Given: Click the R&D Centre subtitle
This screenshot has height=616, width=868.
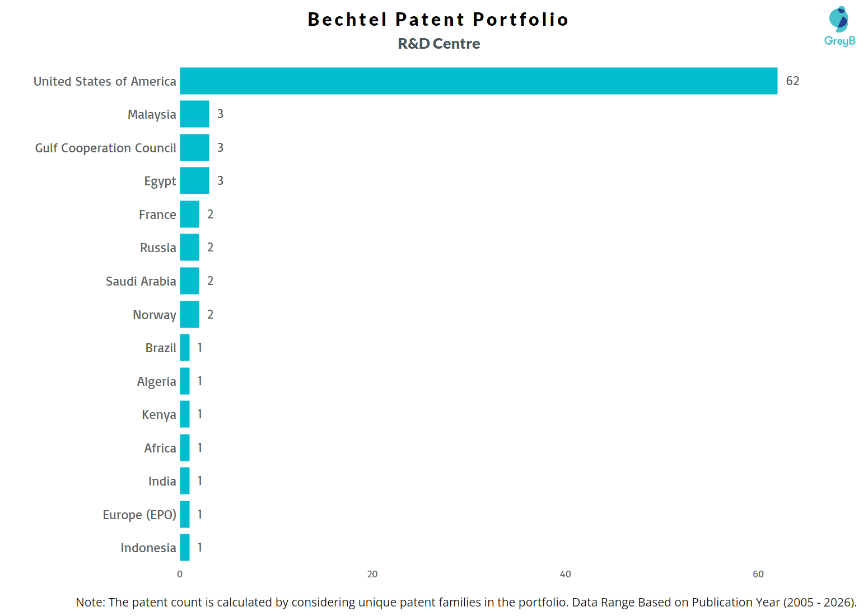Looking at the screenshot, I should click(439, 44).
